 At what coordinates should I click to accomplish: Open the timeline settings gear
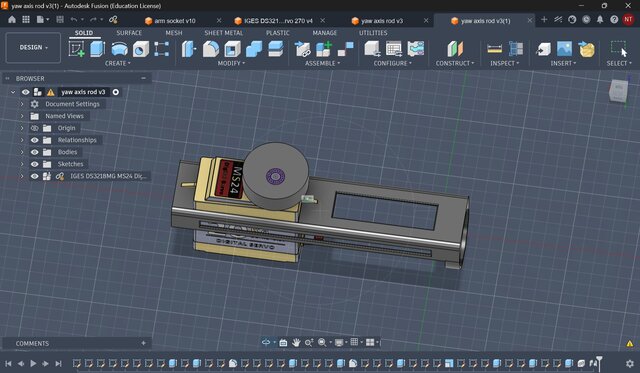630,363
